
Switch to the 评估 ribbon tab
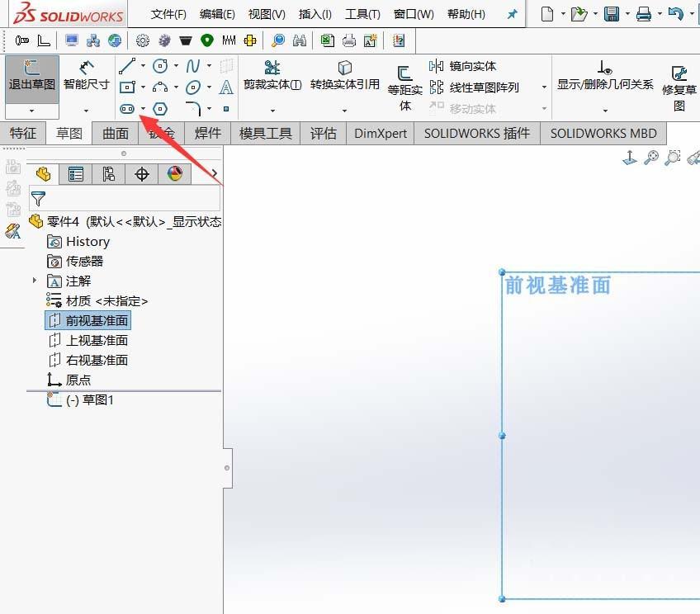point(323,133)
